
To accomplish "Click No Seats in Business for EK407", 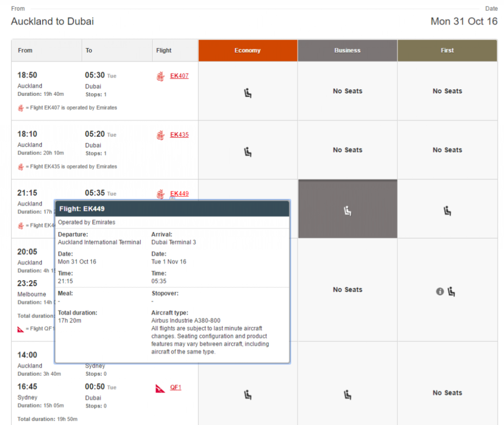I will point(347,91).
